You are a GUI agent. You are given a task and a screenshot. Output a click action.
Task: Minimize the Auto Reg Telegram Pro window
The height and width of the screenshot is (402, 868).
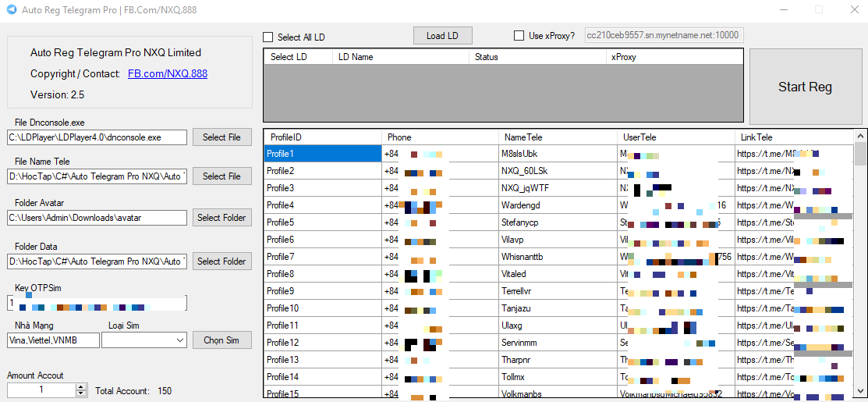pos(784,10)
